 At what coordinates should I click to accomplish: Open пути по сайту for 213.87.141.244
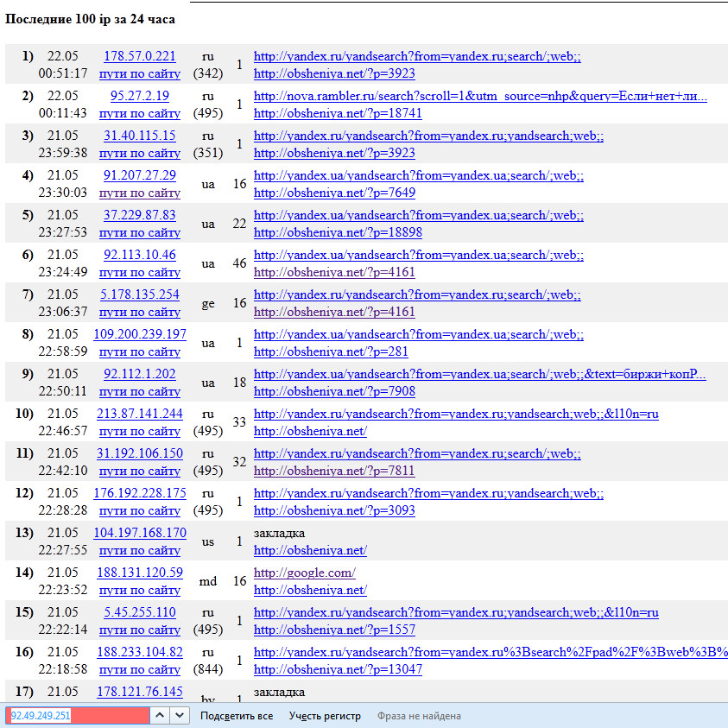[140, 431]
